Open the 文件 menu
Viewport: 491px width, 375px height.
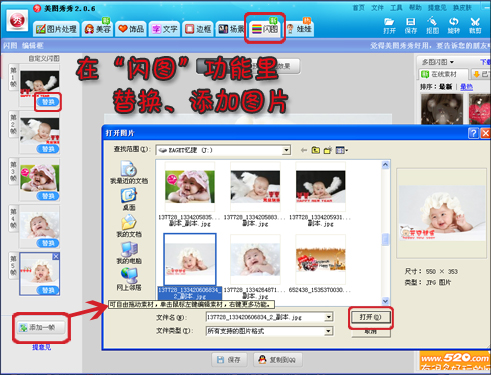click(x=377, y=7)
